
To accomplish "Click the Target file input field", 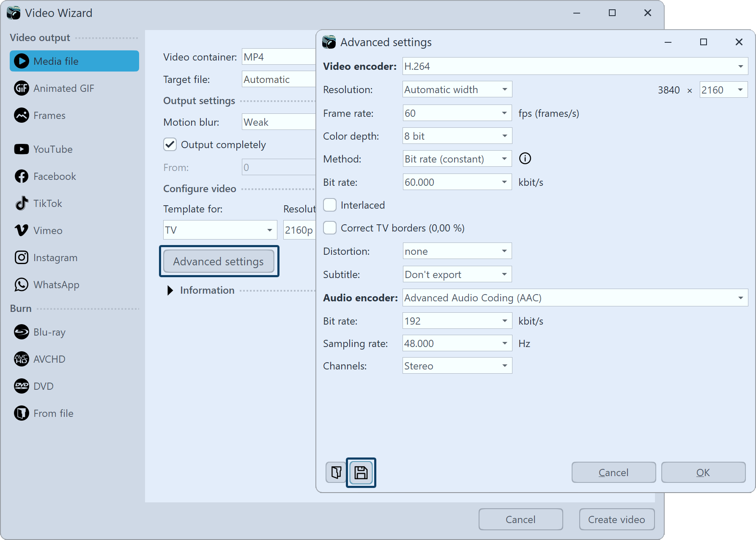I will click(x=279, y=80).
